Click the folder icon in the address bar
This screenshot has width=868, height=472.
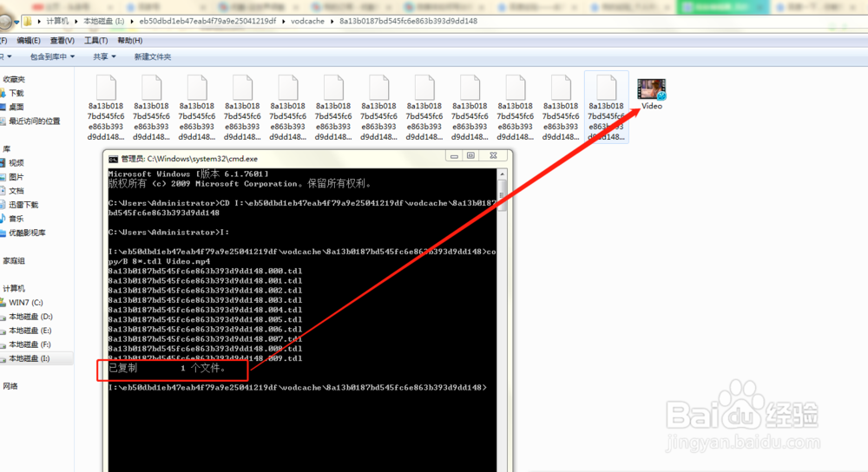coord(28,22)
